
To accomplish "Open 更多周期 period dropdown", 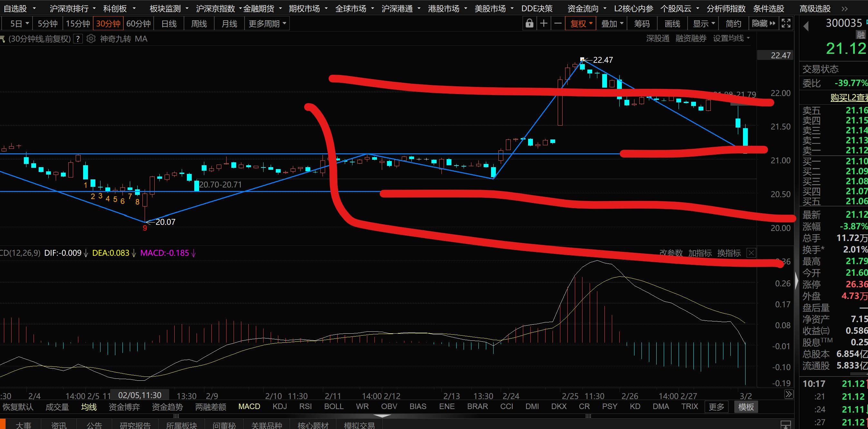I will [x=267, y=24].
